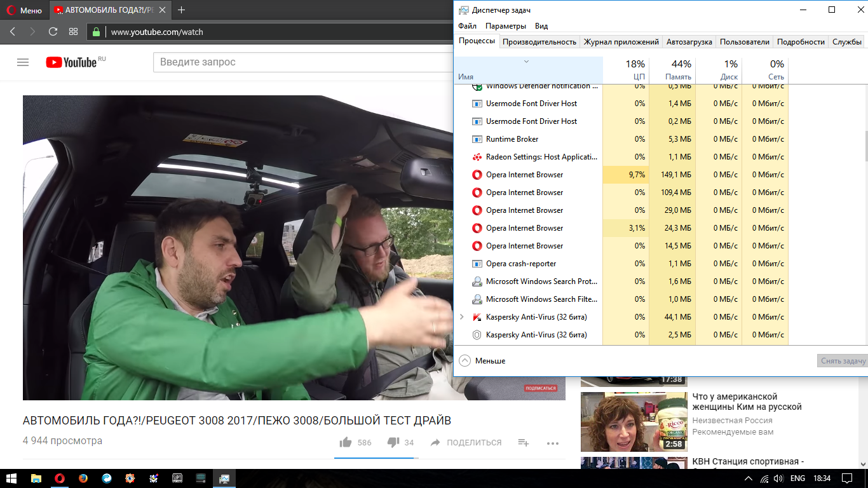Switch to the Производительность tab
The image size is (868, 488).
pyautogui.click(x=539, y=42)
